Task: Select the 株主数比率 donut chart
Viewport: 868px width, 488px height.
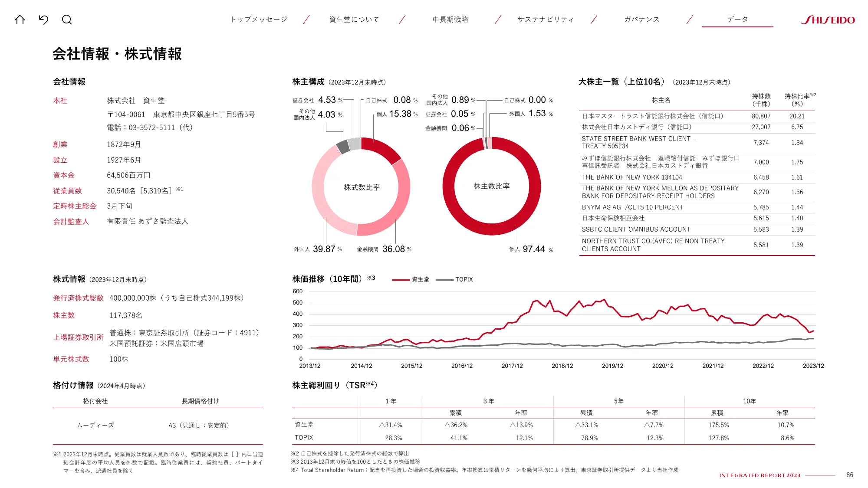Action: (490, 186)
